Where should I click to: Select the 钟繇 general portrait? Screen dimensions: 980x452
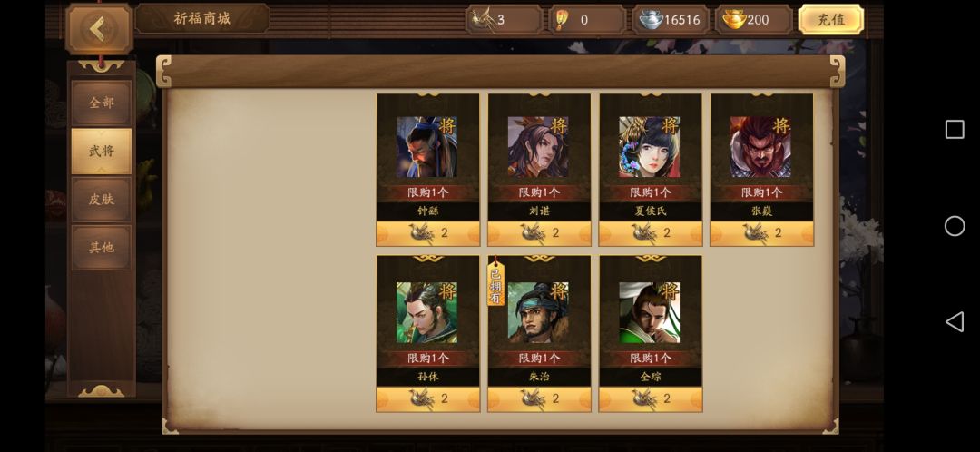(426, 147)
